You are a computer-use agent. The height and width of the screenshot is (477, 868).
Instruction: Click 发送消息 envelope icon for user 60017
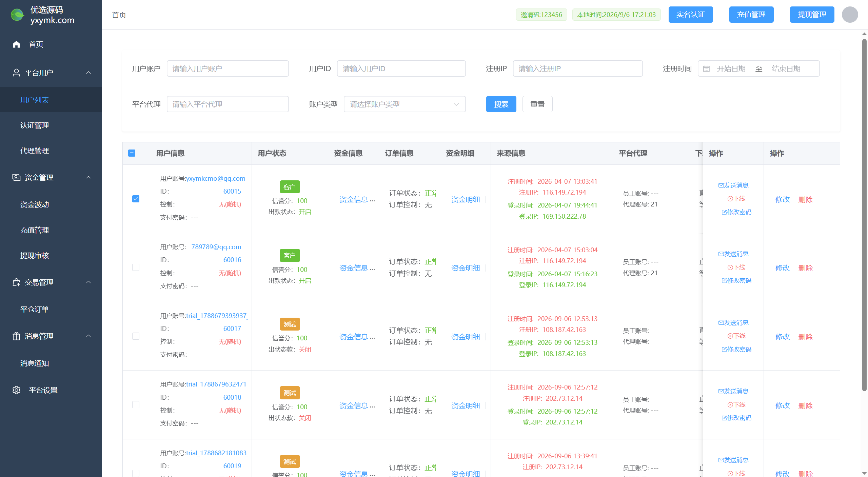721,323
